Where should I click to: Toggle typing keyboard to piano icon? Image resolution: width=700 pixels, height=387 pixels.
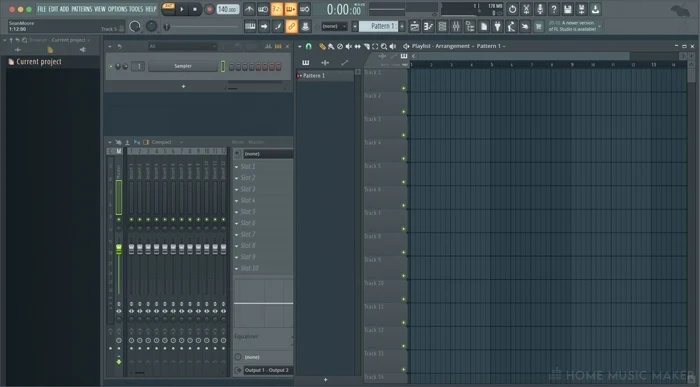click(x=250, y=26)
